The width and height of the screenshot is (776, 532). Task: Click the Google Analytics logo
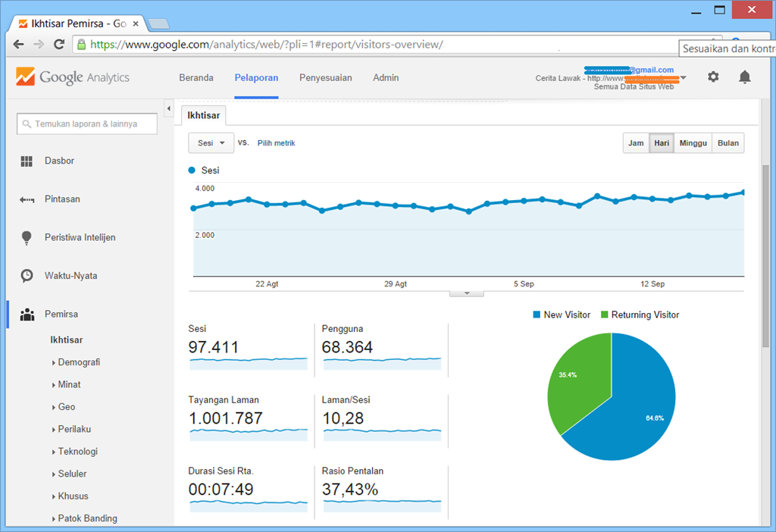tap(72, 77)
